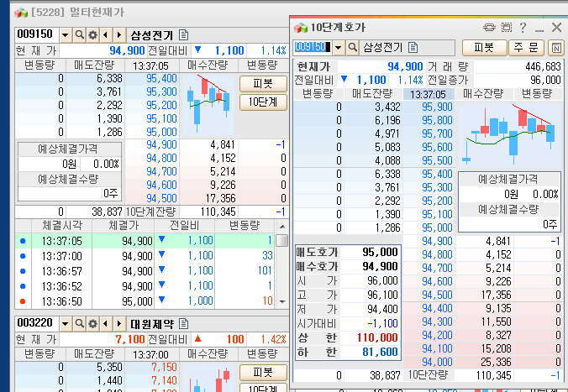Click the capture frame icon in 10단계호가 title bar

(507, 28)
